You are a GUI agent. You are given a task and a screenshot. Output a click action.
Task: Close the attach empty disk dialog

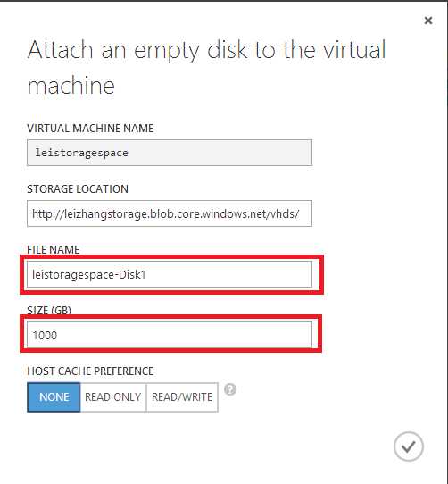click(428, 21)
